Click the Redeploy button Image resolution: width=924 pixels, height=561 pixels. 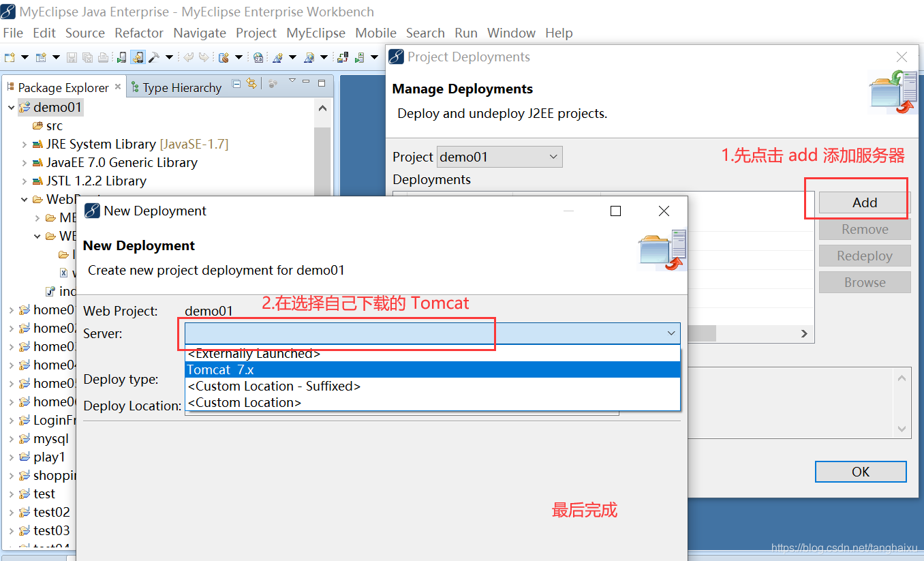(x=865, y=256)
